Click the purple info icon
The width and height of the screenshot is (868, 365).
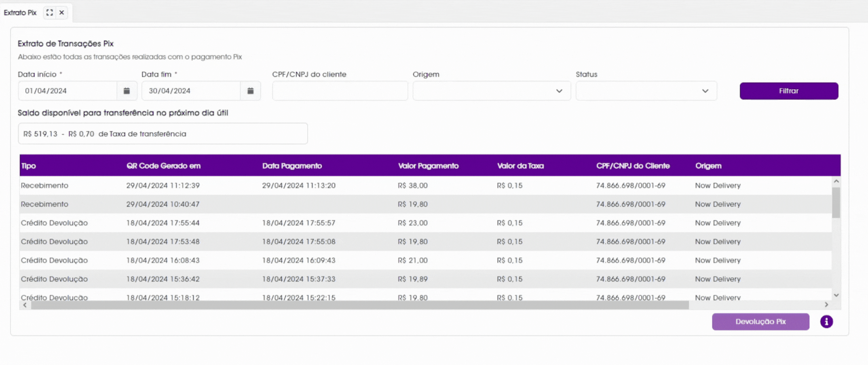(x=826, y=322)
